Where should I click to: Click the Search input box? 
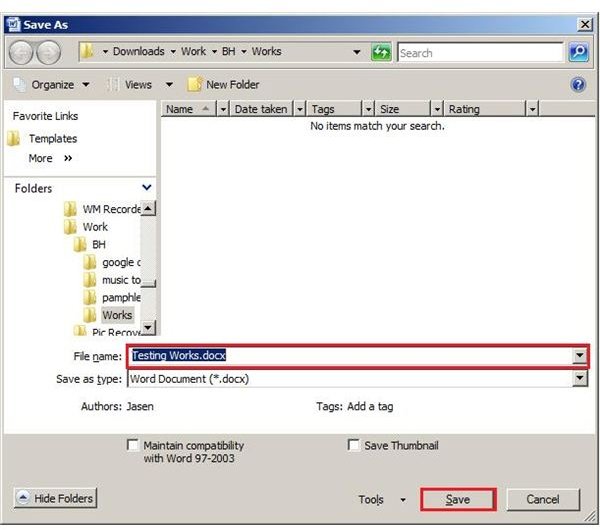pyautogui.click(x=481, y=52)
